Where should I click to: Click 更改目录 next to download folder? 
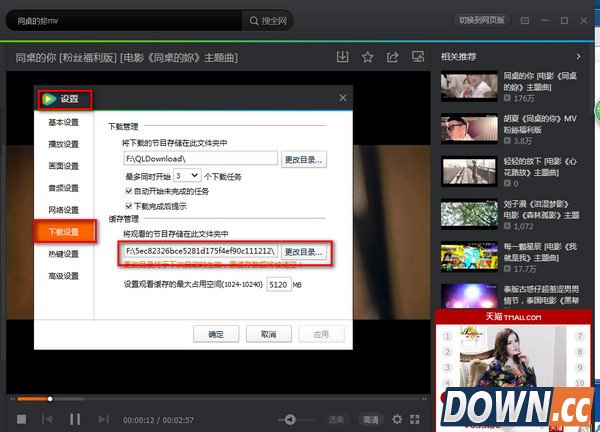tap(304, 160)
